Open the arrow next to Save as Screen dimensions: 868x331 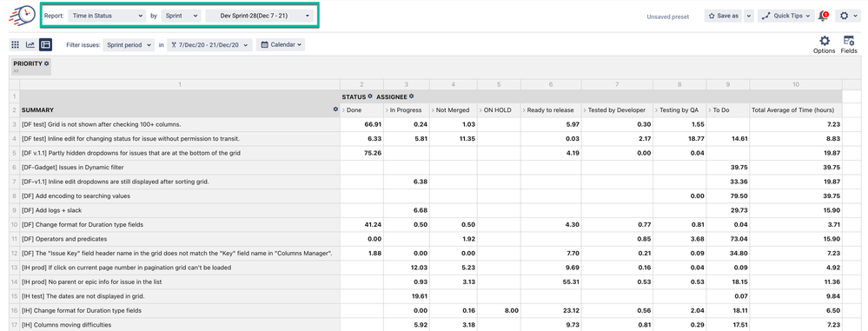pos(748,16)
